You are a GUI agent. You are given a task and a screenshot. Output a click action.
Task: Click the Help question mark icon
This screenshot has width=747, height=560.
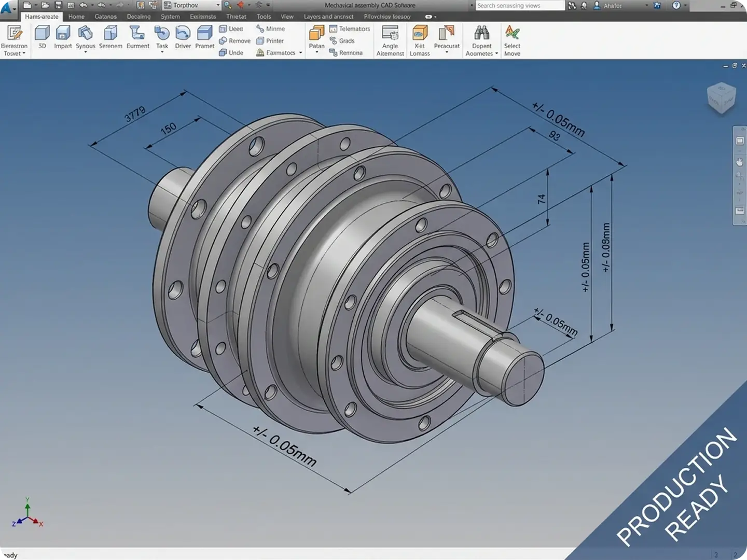[676, 5]
